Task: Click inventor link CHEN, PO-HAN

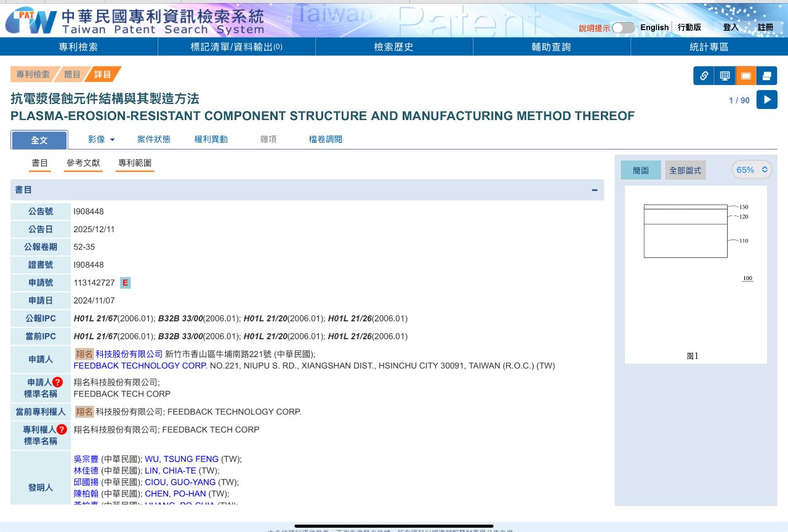Action: tap(175, 494)
